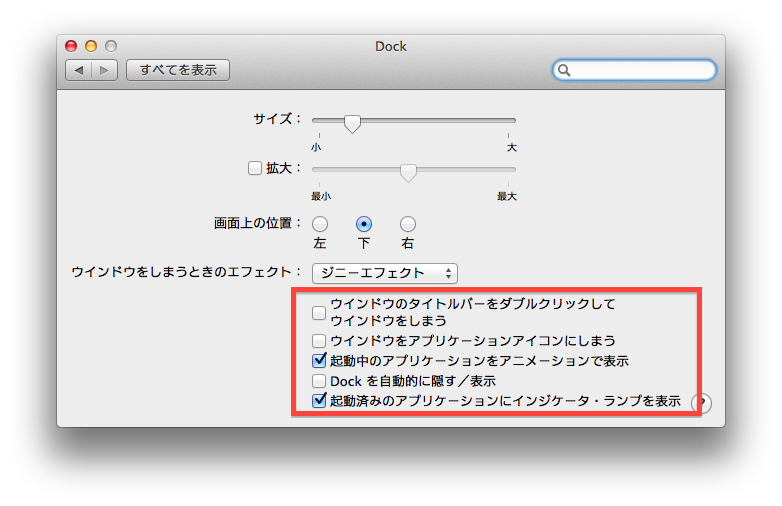Open help with the question mark button
782x506 pixels.
(701, 403)
